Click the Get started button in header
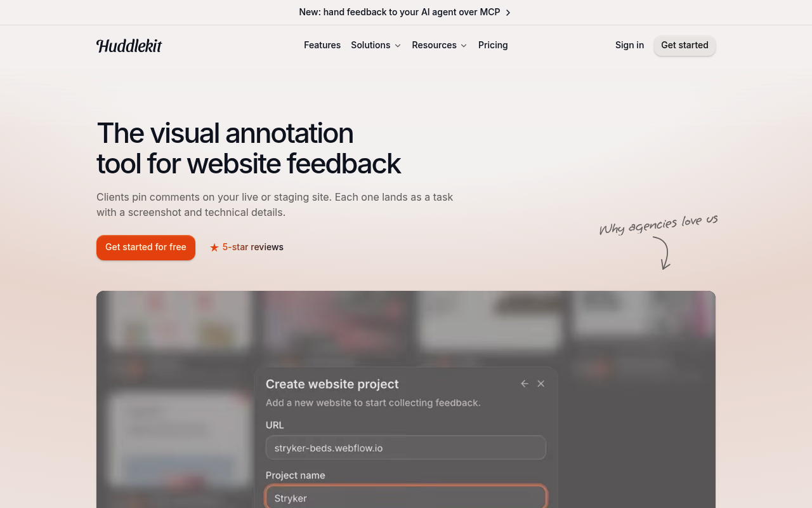Image resolution: width=812 pixels, height=508 pixels. [684, 45]
